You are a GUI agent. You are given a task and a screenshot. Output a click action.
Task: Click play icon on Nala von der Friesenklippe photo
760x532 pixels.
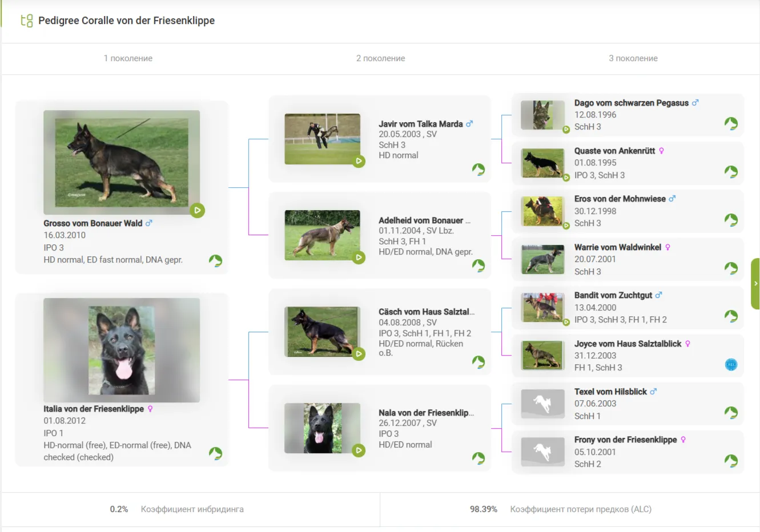pyautogui.click(x=359, y=450)
